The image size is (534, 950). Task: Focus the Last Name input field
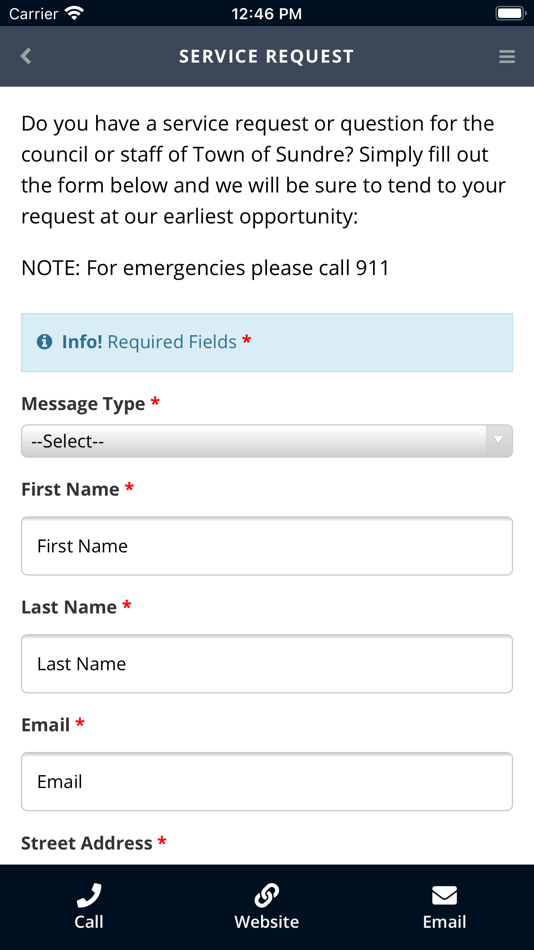coord(267,663)
